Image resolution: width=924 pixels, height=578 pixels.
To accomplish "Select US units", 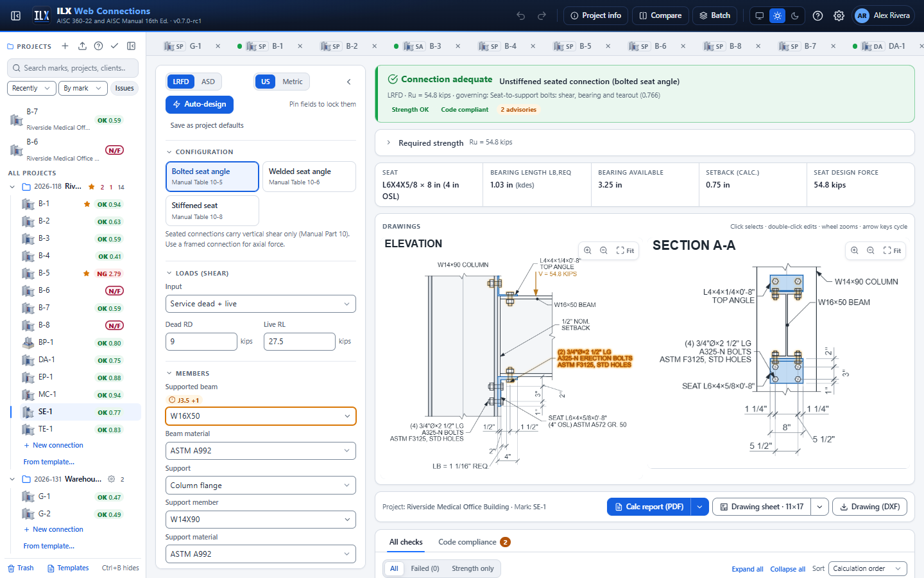I will pos(265,82).
